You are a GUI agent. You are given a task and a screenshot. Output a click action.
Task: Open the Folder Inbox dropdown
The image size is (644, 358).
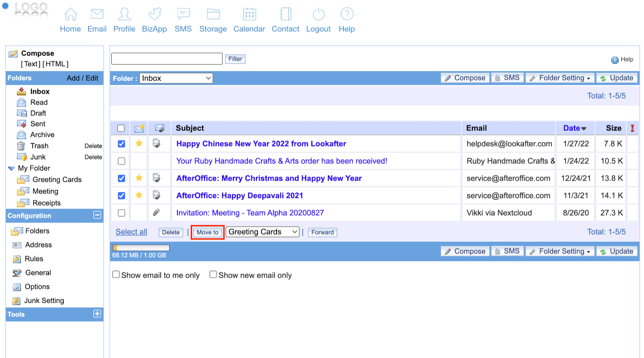176,78
